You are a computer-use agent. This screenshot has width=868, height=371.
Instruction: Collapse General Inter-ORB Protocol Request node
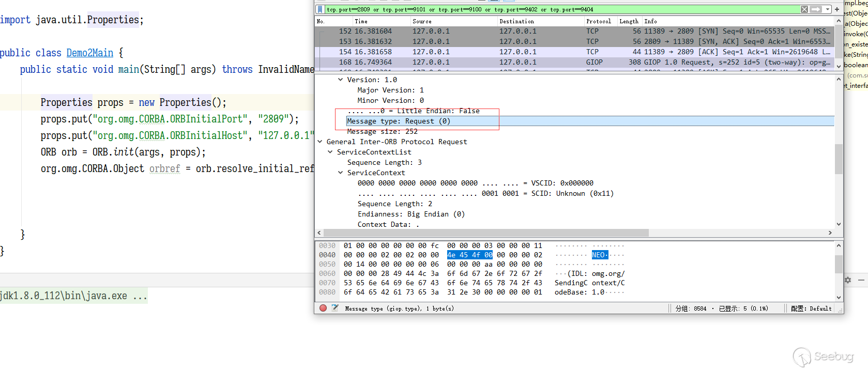[320, 142]
